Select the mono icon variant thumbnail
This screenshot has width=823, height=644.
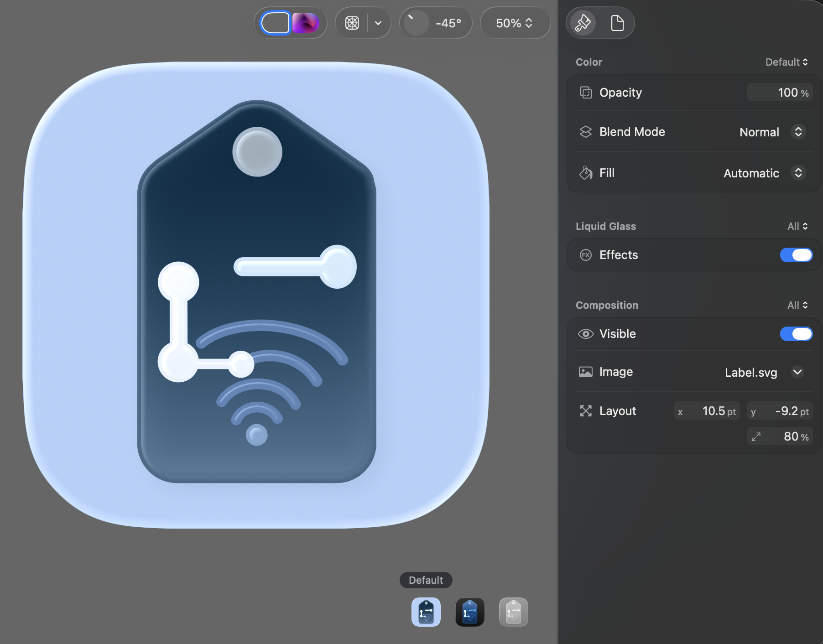coord(513,612)
